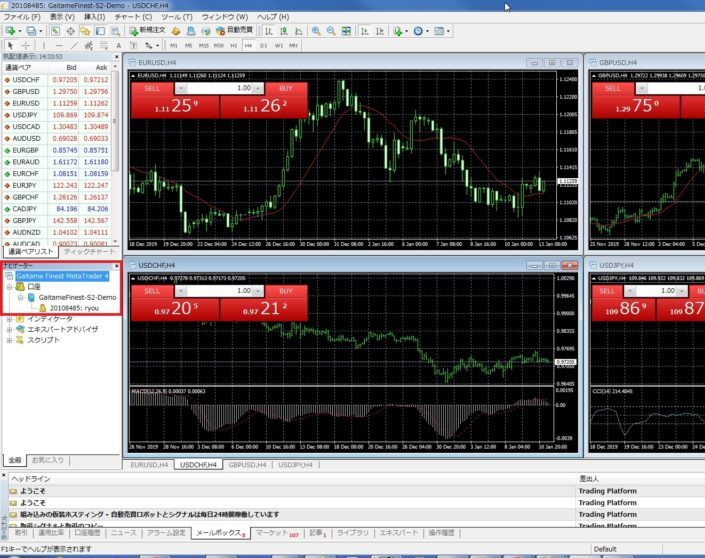Select the vertical line drawing tool
Screen dimensions: 705x558
(x=44, y=45)
